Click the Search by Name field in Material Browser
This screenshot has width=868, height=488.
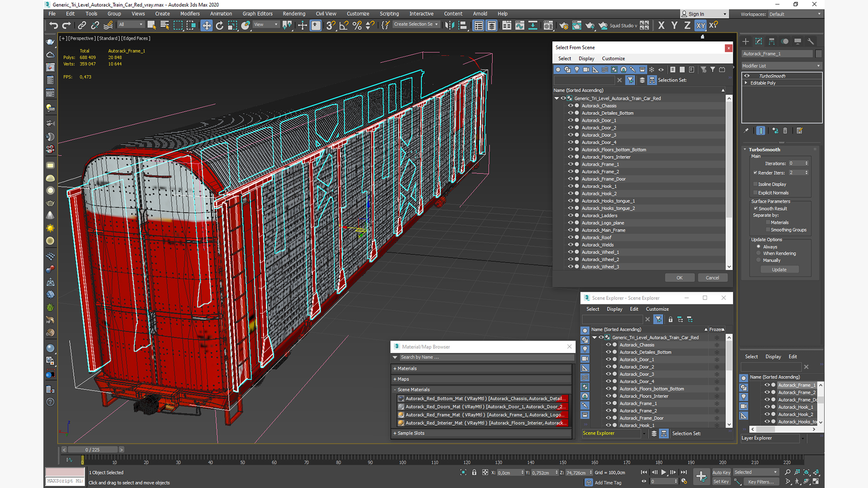click(486, 357)
